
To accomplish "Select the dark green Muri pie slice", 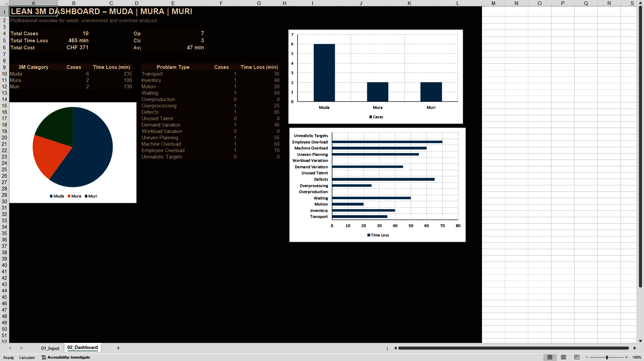I will tap(59, 126).
